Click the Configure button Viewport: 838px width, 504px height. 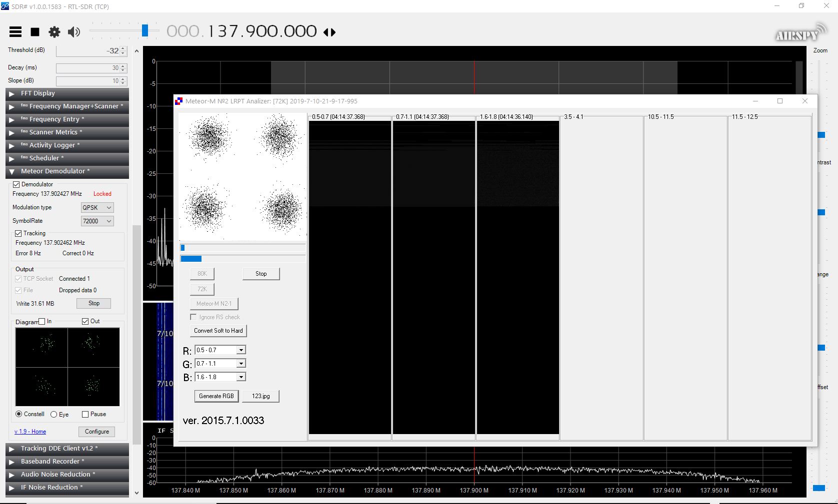(96, 432)
